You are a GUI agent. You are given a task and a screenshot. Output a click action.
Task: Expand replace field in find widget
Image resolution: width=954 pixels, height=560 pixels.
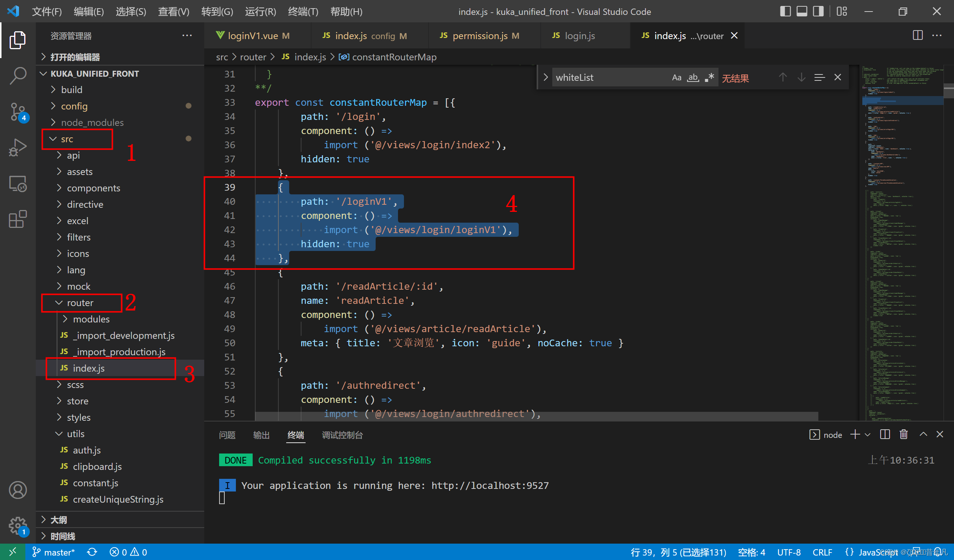(546, 77)
